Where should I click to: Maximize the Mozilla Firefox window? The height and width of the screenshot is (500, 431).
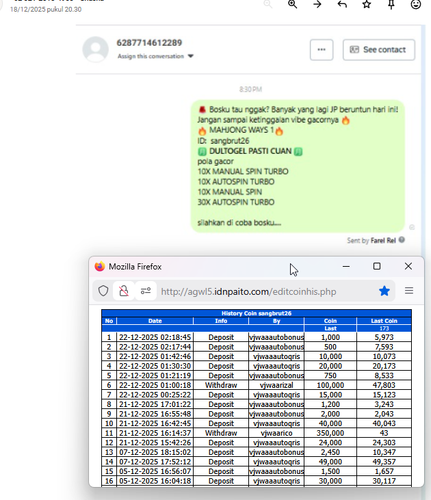tap(377, 266)
